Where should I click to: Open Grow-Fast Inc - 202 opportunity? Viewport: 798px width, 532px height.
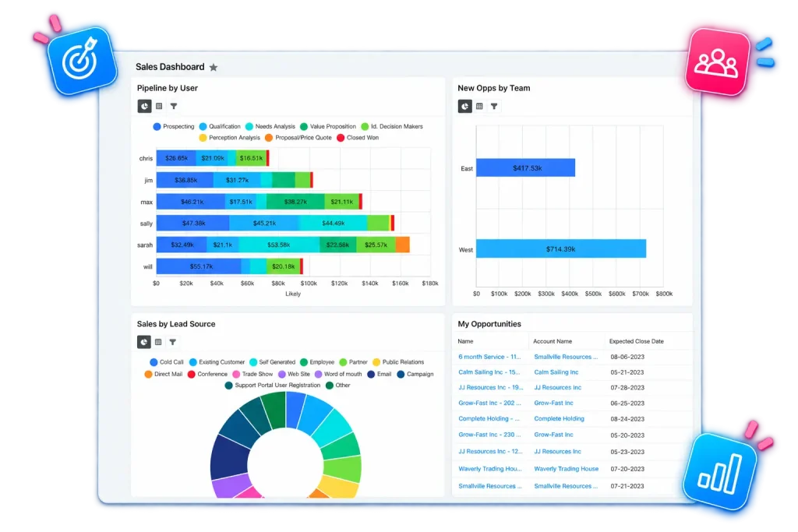[489, 403]
